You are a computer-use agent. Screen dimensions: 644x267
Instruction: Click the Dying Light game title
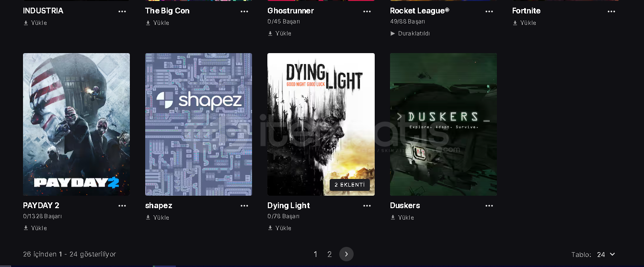[288, 205]
